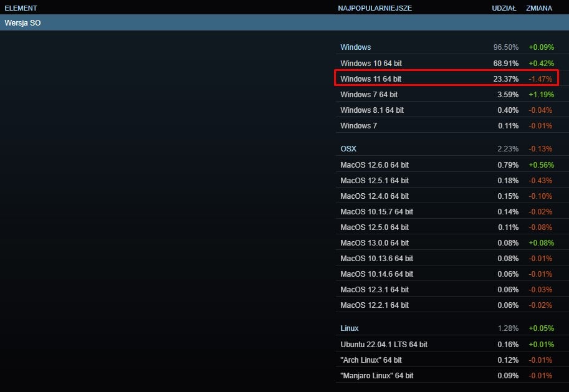Viewport: 569px width, 392px height.
Task: Click the Windows 7 64 bit entry
Action: [x=368, y=95]
